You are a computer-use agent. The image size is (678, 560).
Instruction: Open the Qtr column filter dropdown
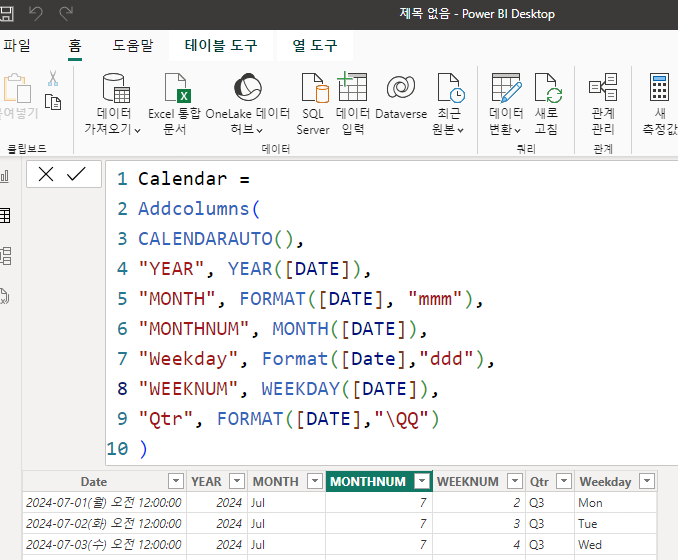[x=565, y=481]
